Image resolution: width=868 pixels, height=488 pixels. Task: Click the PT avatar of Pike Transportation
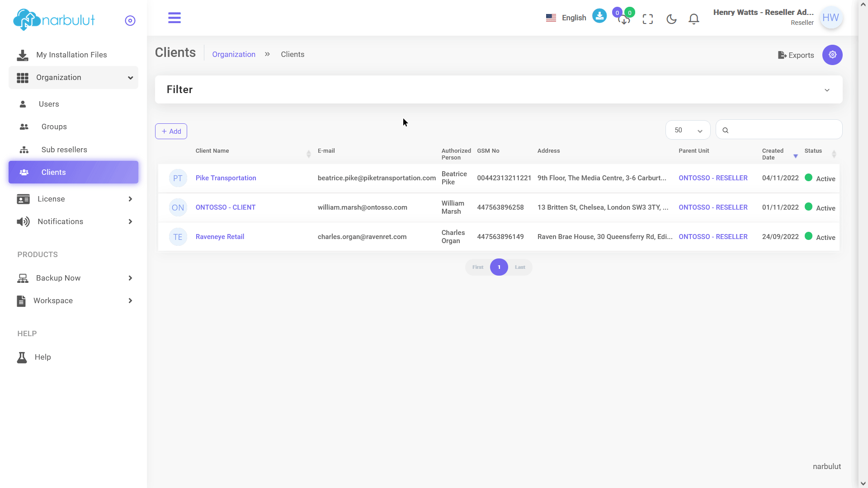tap(178, 178)
